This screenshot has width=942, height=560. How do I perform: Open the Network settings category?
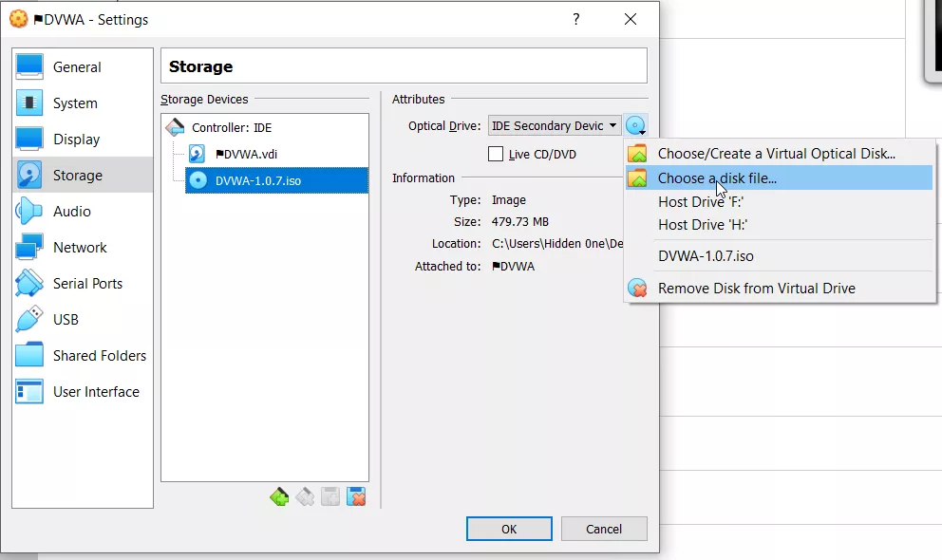(x=83, y=247)
